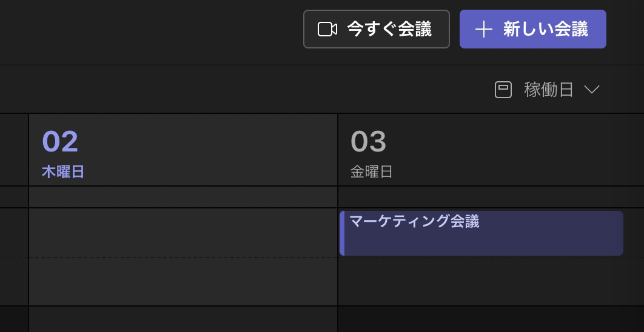Screen dimensions: 644x332
Task: Select Thursday's all-day row below 木曜日
Action: [183, 197]
